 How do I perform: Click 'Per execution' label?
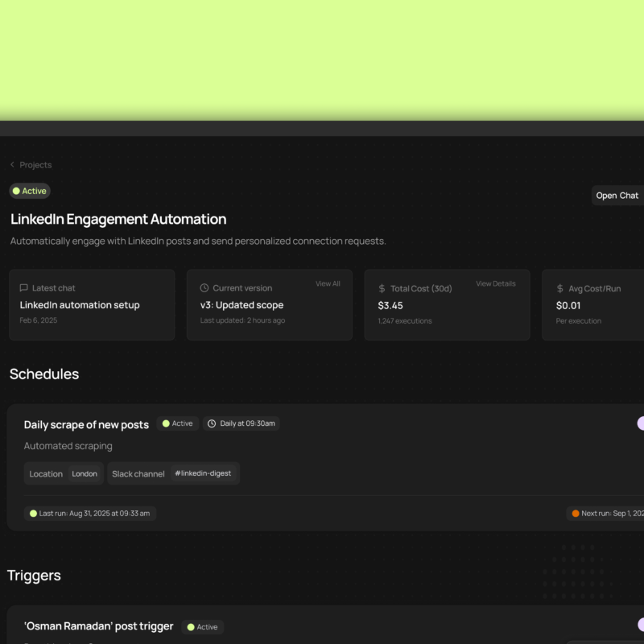coord(578,321)
